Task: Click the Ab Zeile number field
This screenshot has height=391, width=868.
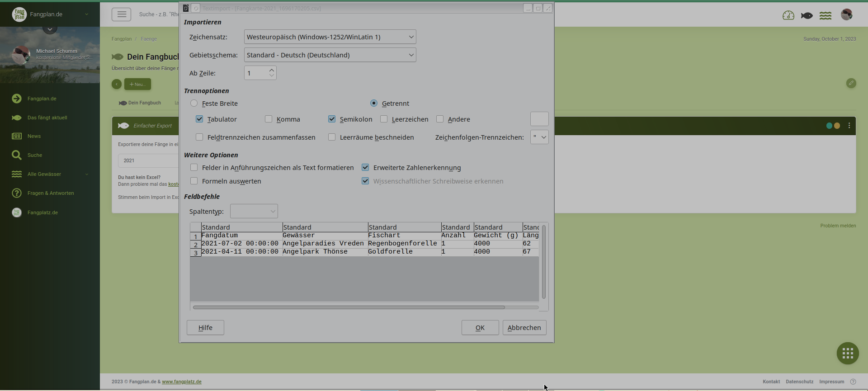Action: (256, 73)
